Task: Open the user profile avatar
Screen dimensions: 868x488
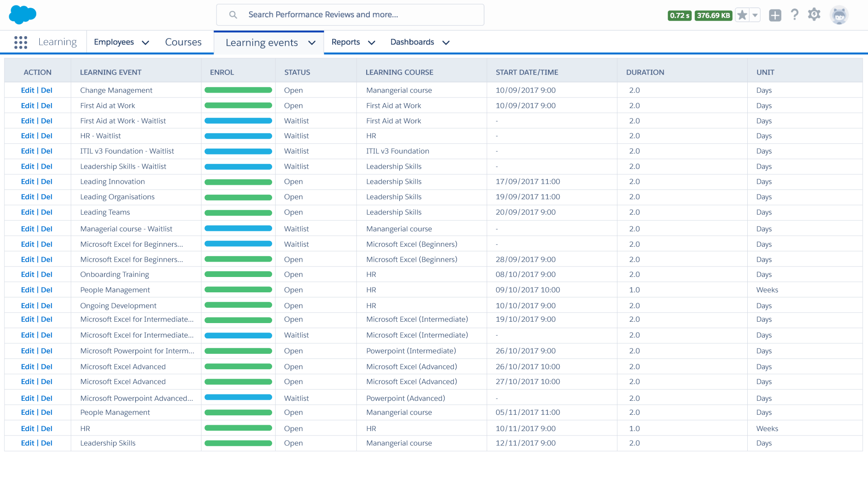Action: tap(840, 14)
